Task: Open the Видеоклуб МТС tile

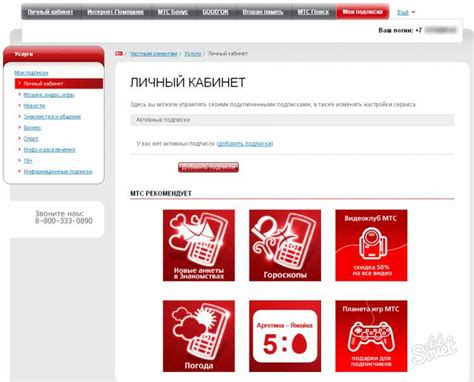Action: pos(371,245)
